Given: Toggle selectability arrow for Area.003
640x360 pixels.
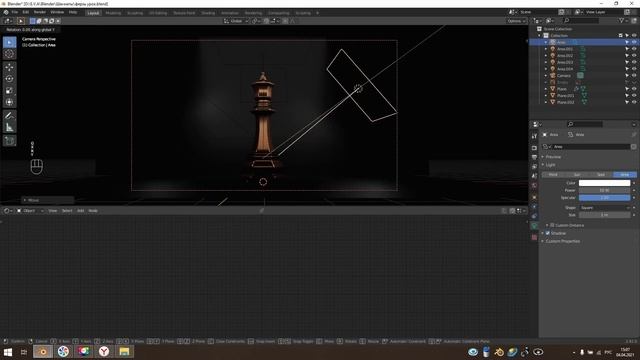Looking at the screenshot, I should pyautogui.click(x=627, y=62).
